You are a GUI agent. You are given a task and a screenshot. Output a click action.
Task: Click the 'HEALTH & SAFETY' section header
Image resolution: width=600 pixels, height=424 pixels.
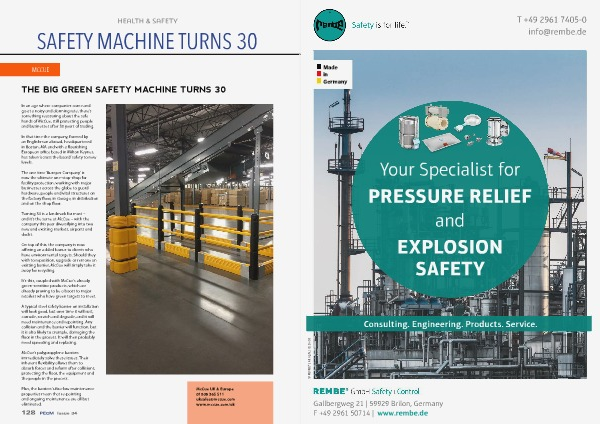(x=147, y=21)
